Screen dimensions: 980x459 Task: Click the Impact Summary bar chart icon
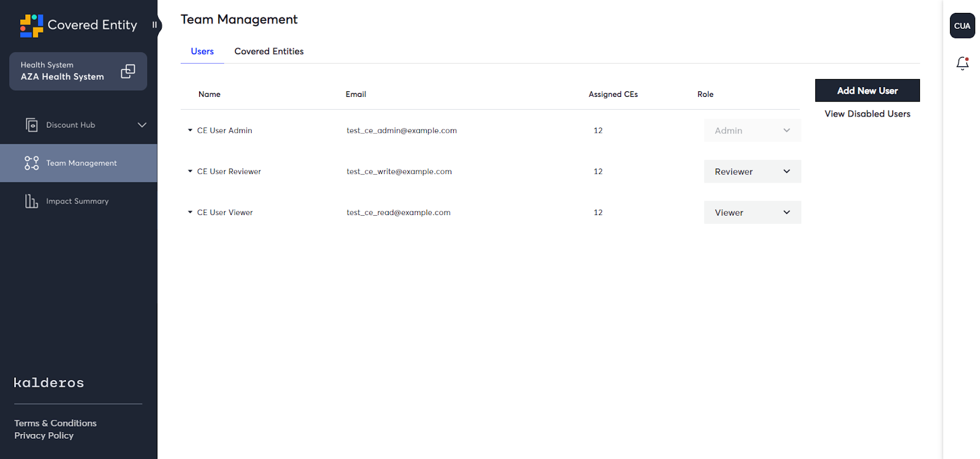pos(31,201)
